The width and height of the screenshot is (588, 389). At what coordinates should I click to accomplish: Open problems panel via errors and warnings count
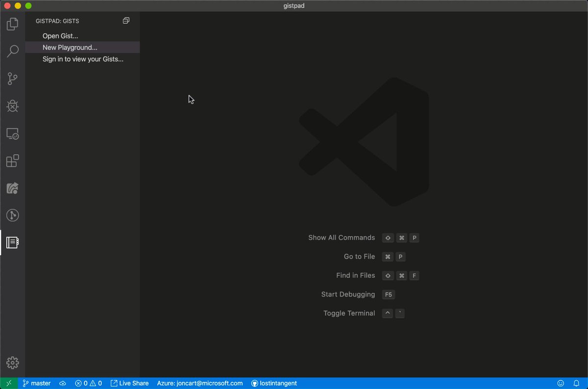click(88, 383)
